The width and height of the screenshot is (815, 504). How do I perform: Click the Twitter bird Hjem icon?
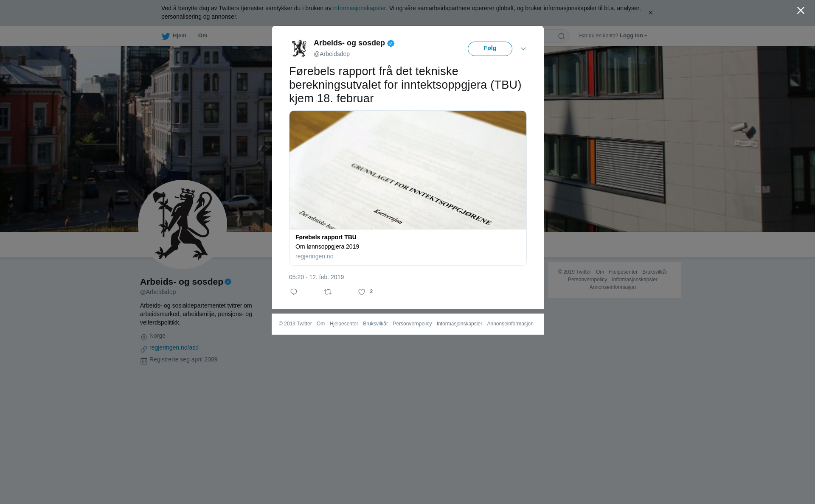166,36
